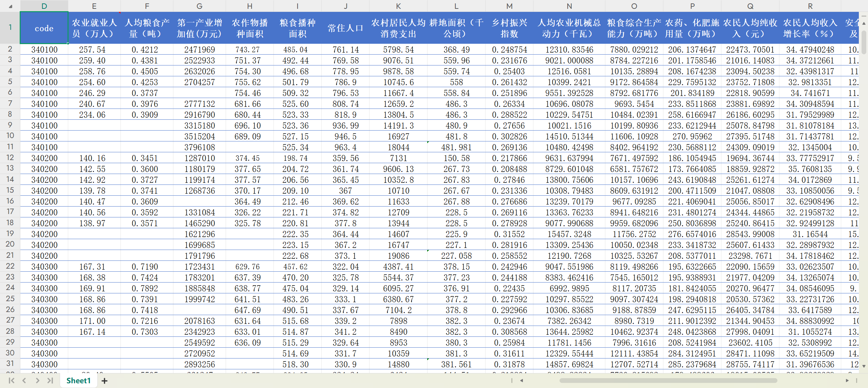Viewport: 868px width, 388px height.
Task: Select row 22 header
Action: (10, 266)
